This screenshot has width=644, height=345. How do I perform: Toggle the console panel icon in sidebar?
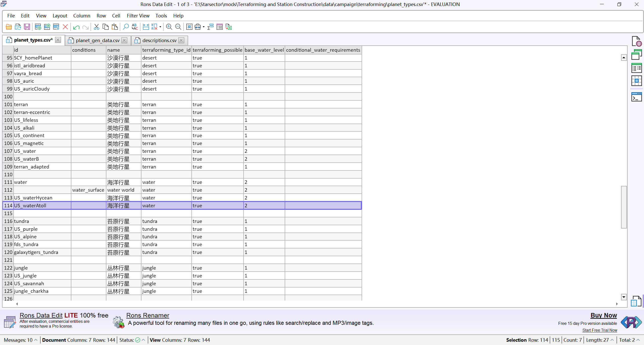636,97
